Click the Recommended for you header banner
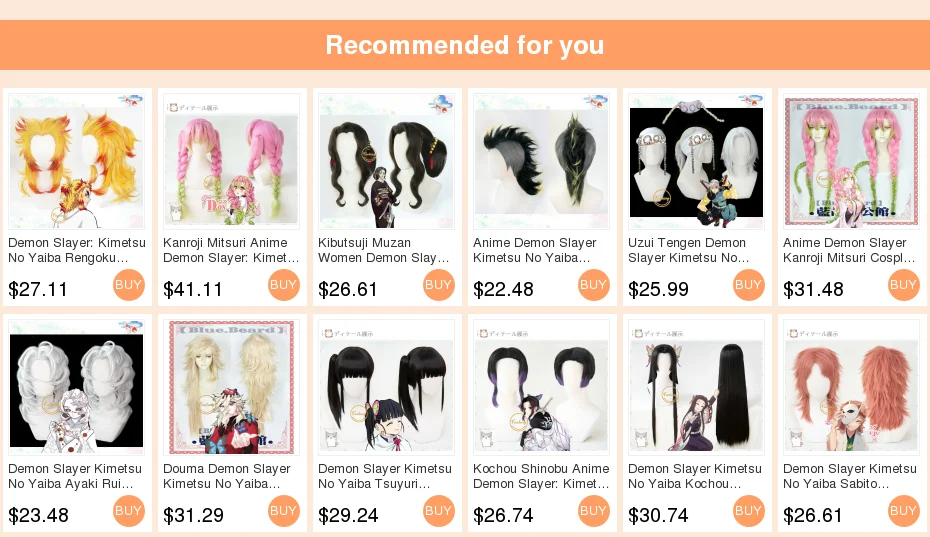Image resolution: width=930 pixels, height=537 pixels. pyautogui.click(x=465, y=45)
